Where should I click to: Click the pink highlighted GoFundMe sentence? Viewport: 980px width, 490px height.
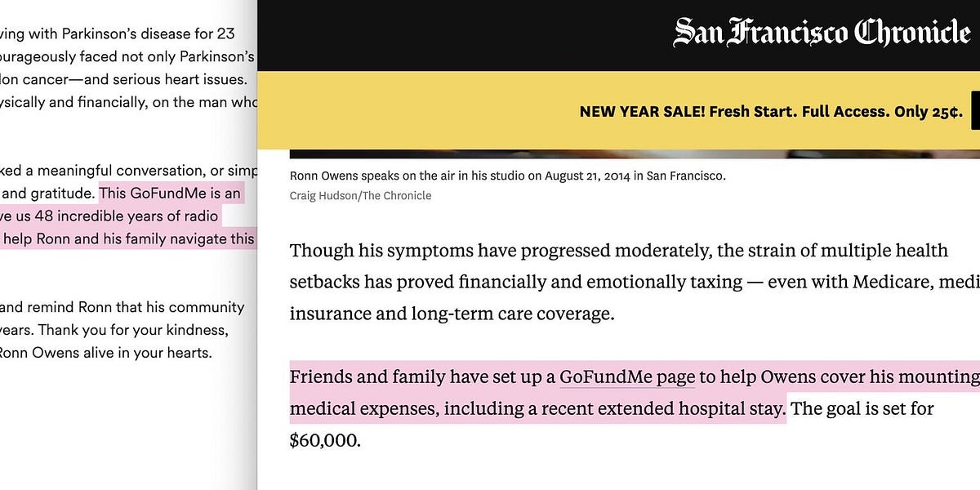pos(572,392)
